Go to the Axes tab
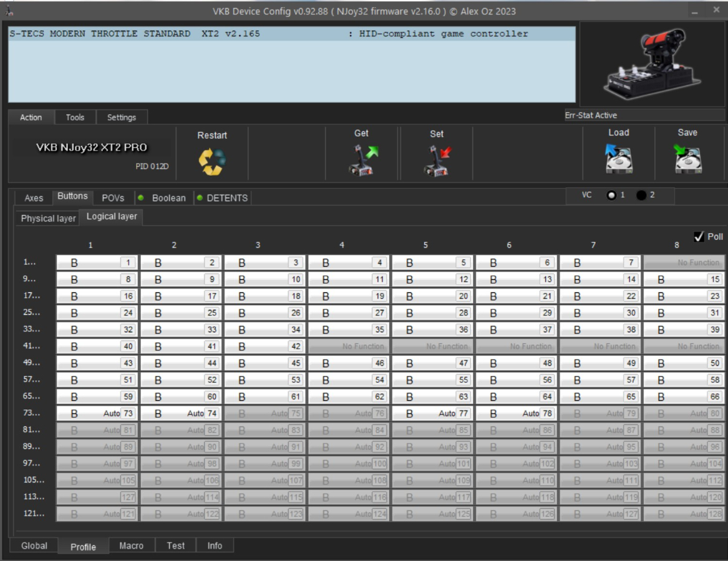The height and width of the screenshot is (561, 728). click(x=34, y=198)
